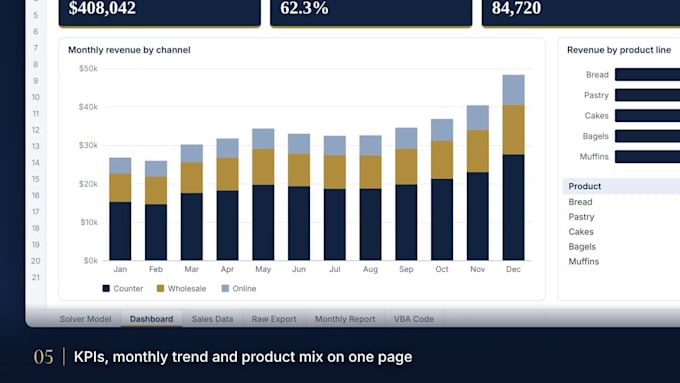Viewport: 680px width, 383px height.
Task: Select the Wholesale legend label
Action: pyautogui.click(x=187, y=288)
